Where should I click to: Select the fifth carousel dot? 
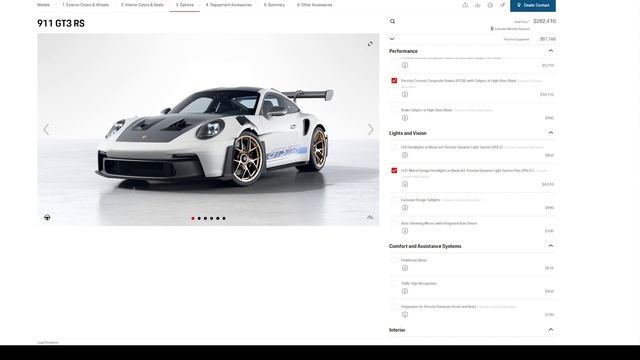[x=218, y=218]
